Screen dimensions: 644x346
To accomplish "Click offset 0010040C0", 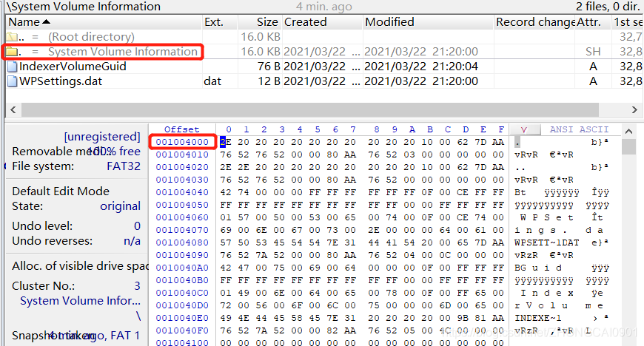I will [182, 293].
